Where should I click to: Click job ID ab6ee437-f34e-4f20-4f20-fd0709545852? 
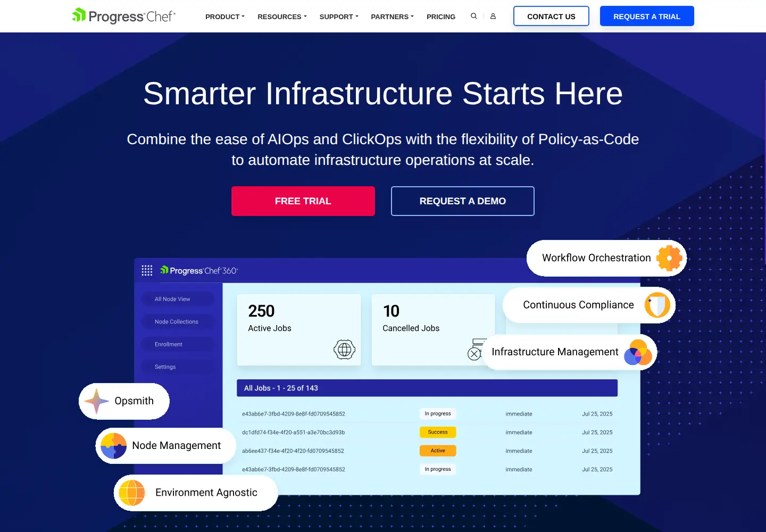coord(293,451)
